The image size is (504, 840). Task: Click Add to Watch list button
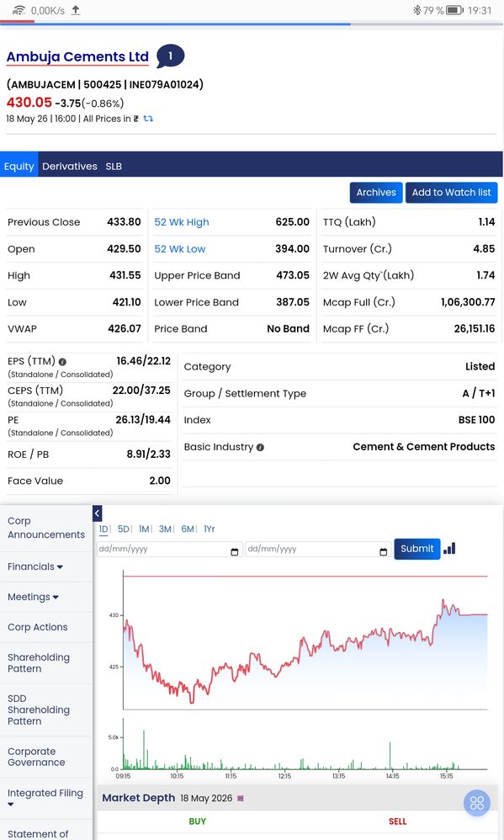point(452,193)
